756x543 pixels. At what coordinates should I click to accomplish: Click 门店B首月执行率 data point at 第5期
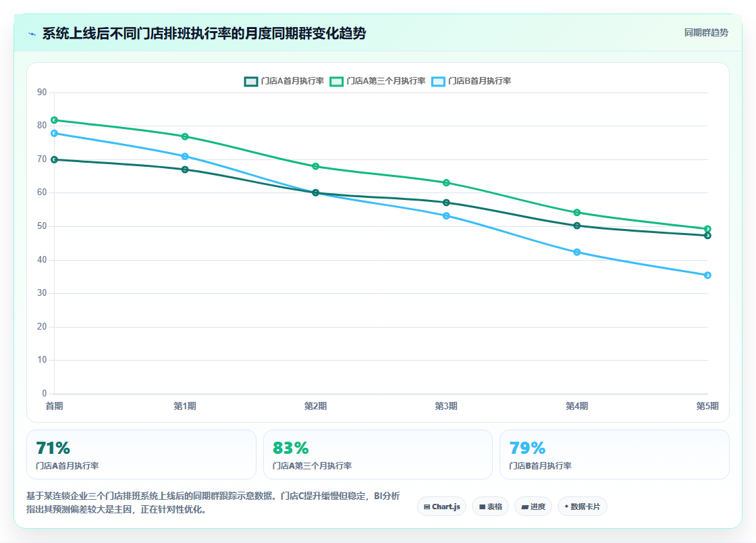tap(707, 276)
